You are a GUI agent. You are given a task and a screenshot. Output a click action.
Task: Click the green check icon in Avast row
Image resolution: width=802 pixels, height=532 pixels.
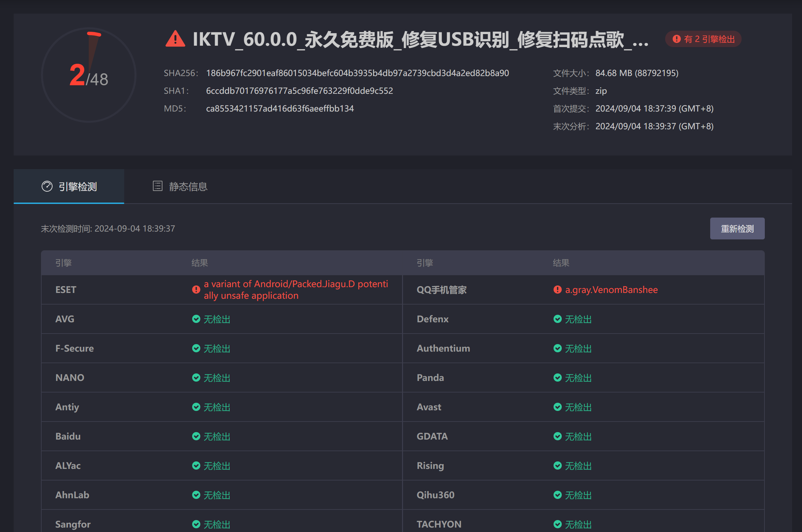pyautogui.click(x=557, y=407)
